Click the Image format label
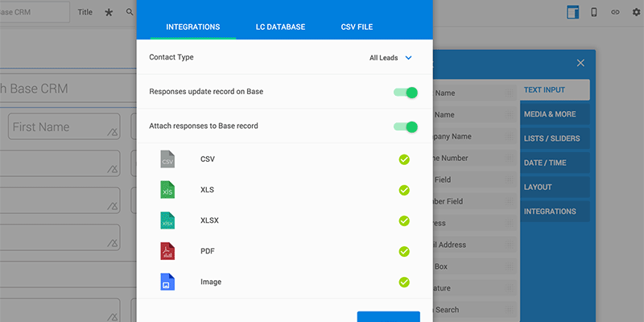The image size is (644, 322). click(x=211, y=283)
